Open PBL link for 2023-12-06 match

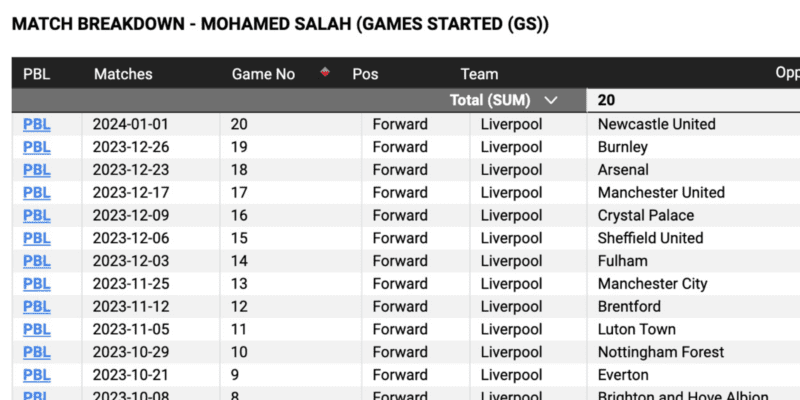(x=36, y=238)
